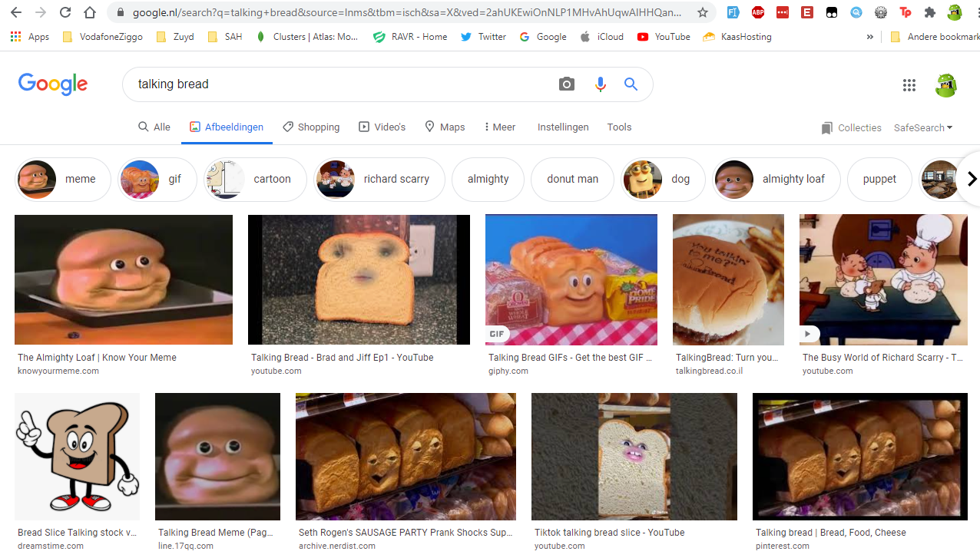Viewport: 980px width, 558px height.
Task: Open Tools filter options
Action: point(619,127)
